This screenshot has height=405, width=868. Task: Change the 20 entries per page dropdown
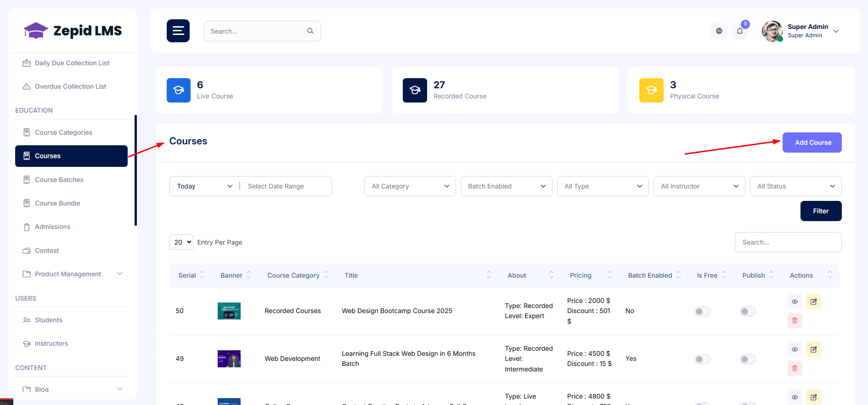[x=181, y=242]
